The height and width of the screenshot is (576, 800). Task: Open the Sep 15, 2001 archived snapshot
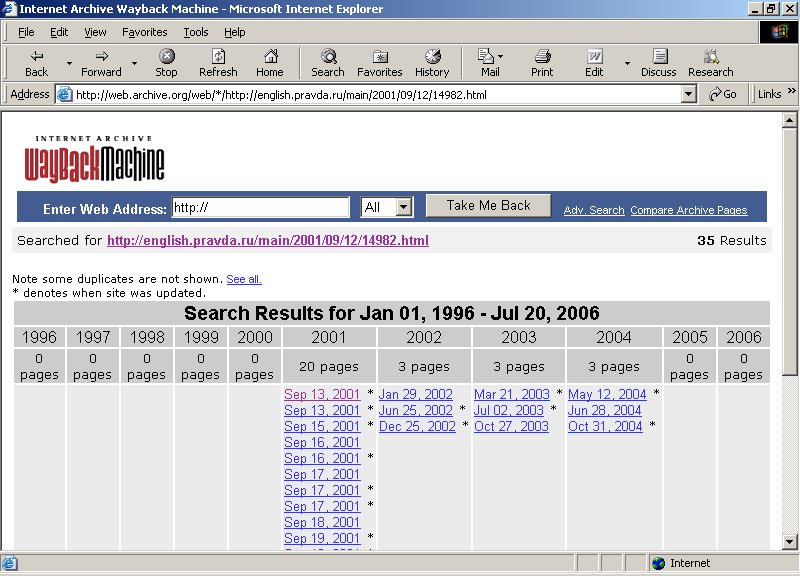[x=322, y=427]
